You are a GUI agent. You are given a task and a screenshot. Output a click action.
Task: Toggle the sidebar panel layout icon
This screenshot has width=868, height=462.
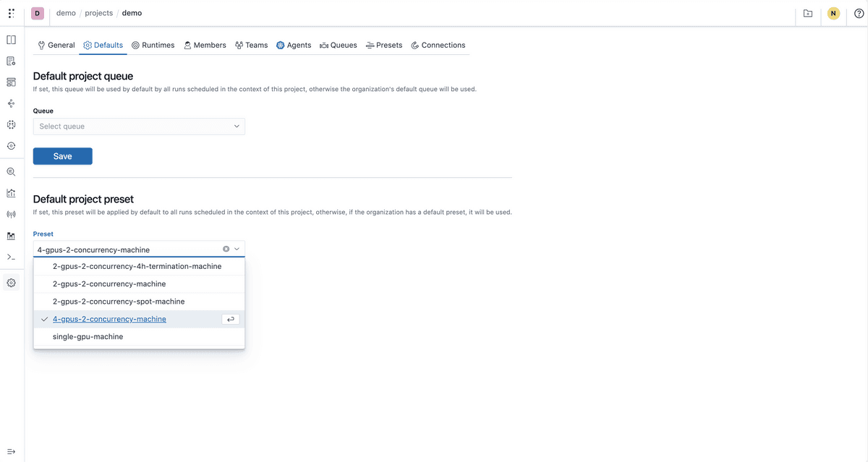(x=11, y=40)
